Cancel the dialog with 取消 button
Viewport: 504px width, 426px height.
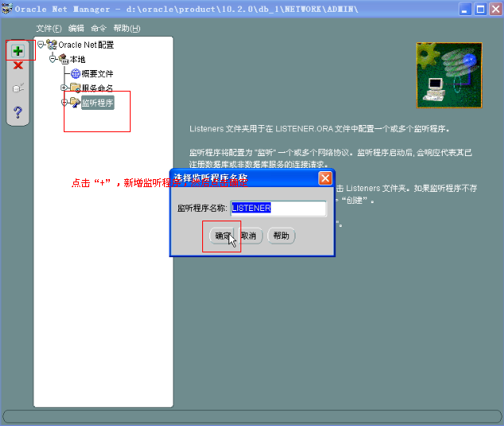[249, 236]
